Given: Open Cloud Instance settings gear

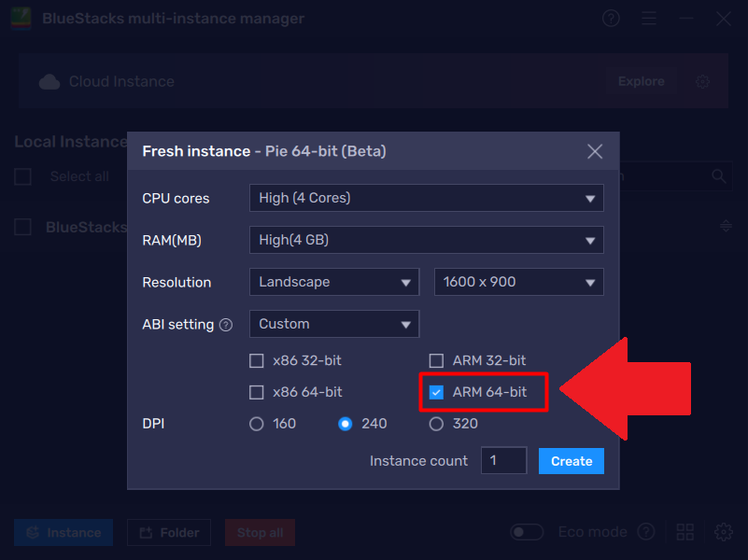Looking at the screenshot, I should click(x=702, y=81).
